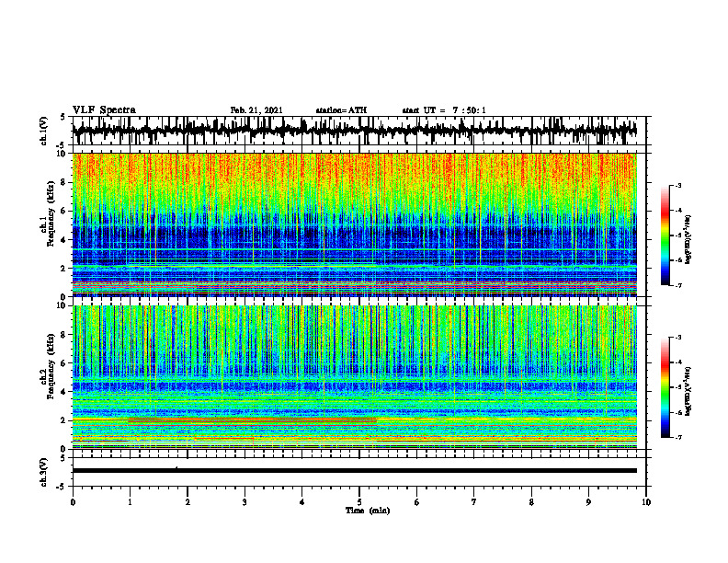
Task: Click the "8" frequency tick of ch.2 spectrogram
Action: [x=65, y=335]
